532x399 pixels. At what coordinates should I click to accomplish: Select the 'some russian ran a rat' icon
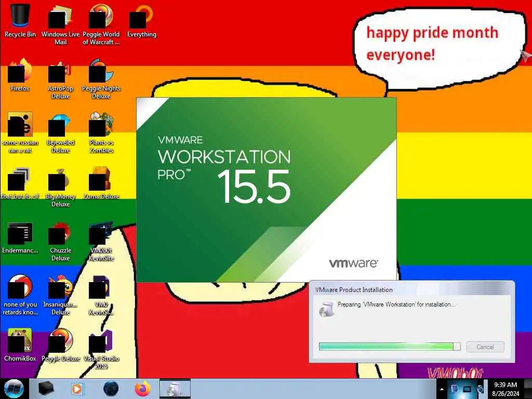[x=20, y=132]
